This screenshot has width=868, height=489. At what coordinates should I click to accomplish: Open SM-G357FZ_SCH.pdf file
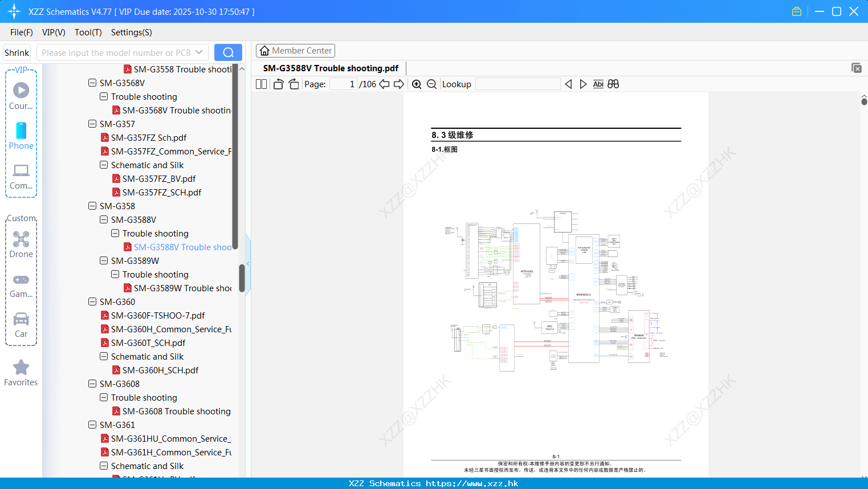coord(157,192)
